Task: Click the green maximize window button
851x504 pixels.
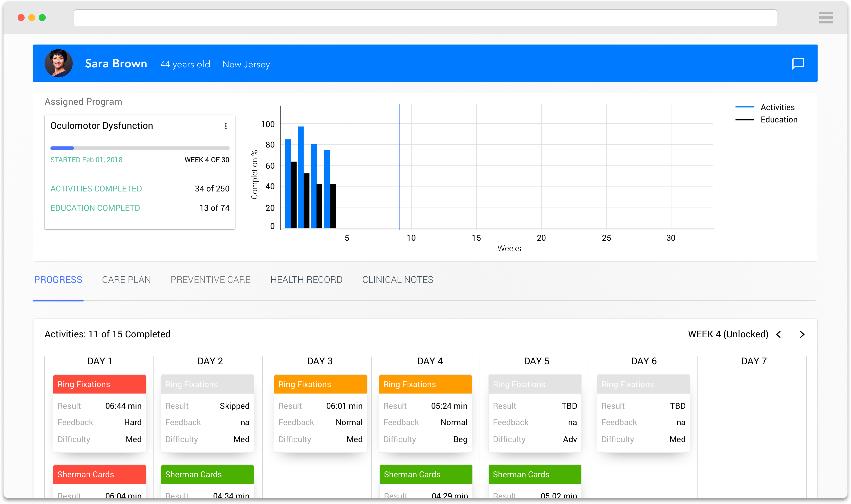Action: [x=42, y=18]
